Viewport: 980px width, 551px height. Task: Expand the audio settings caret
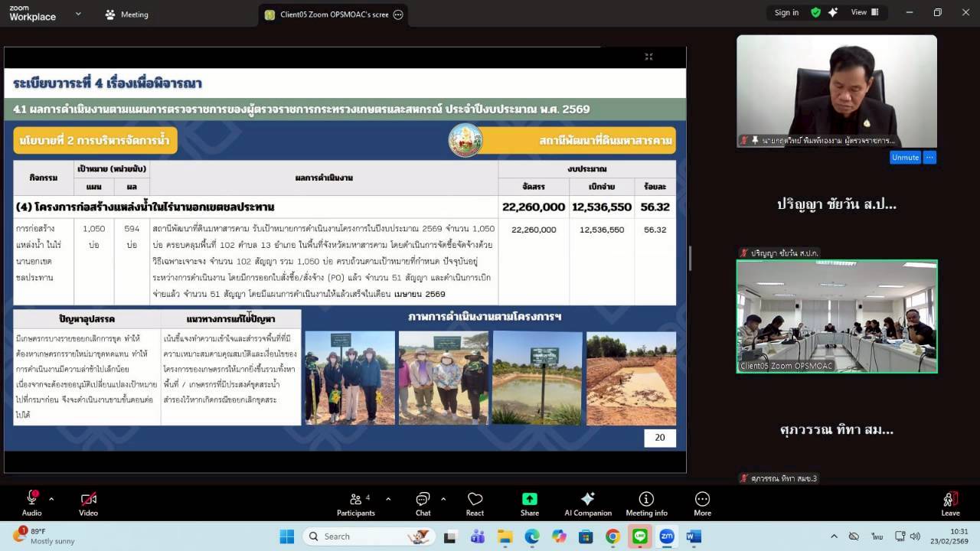[51, 499]
